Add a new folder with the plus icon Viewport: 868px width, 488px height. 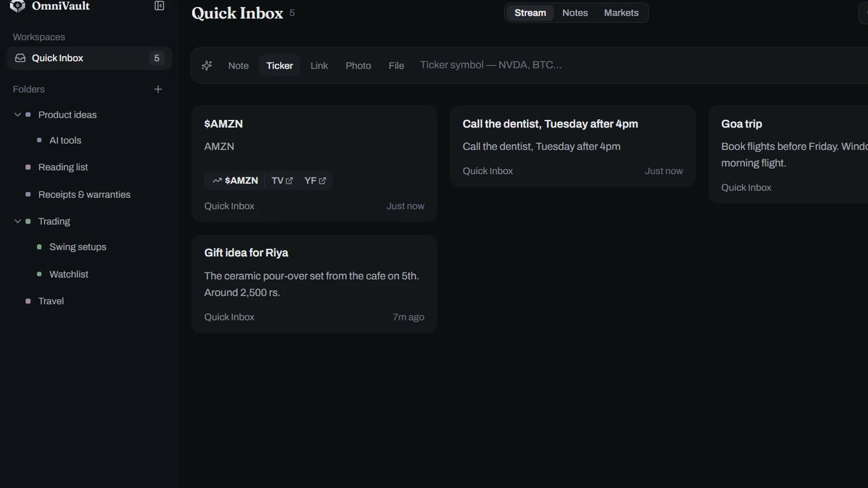(x=158, y=89)
